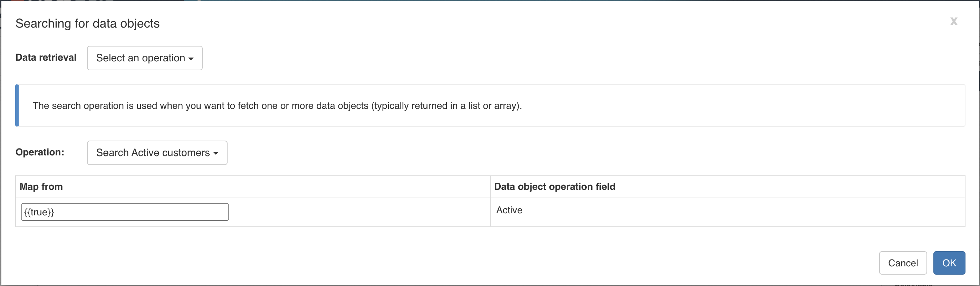
Task: Click the Active operation field value
Action: point(509,210)
